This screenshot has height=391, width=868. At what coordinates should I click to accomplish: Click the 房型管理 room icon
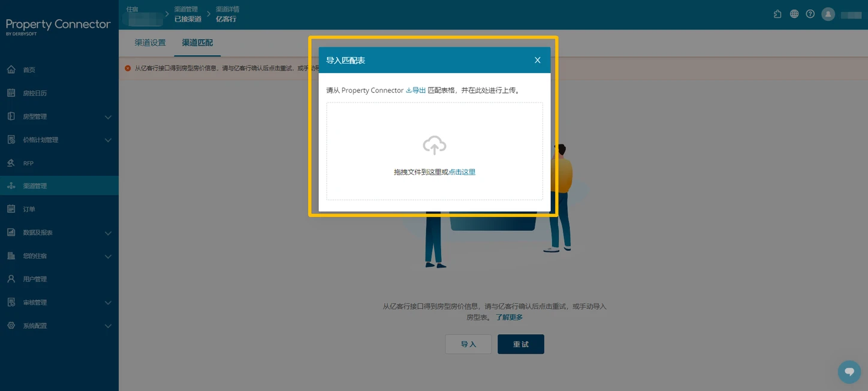pyautogui.click(x=11, y=116)
